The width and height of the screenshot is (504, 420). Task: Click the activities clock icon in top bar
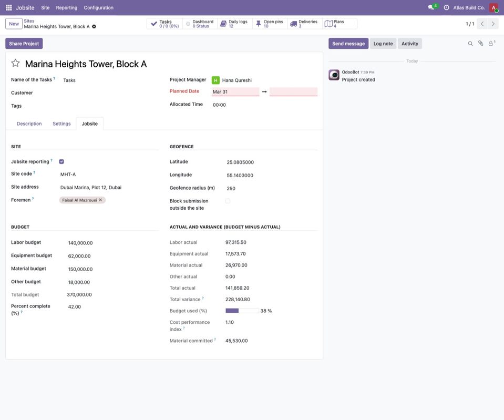point(446,7)
